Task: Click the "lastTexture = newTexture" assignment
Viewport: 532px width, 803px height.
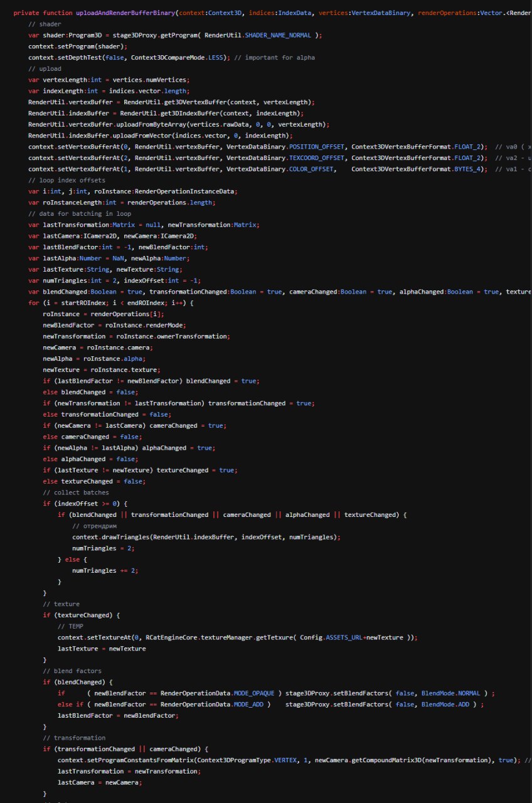Action: [102, 649]
